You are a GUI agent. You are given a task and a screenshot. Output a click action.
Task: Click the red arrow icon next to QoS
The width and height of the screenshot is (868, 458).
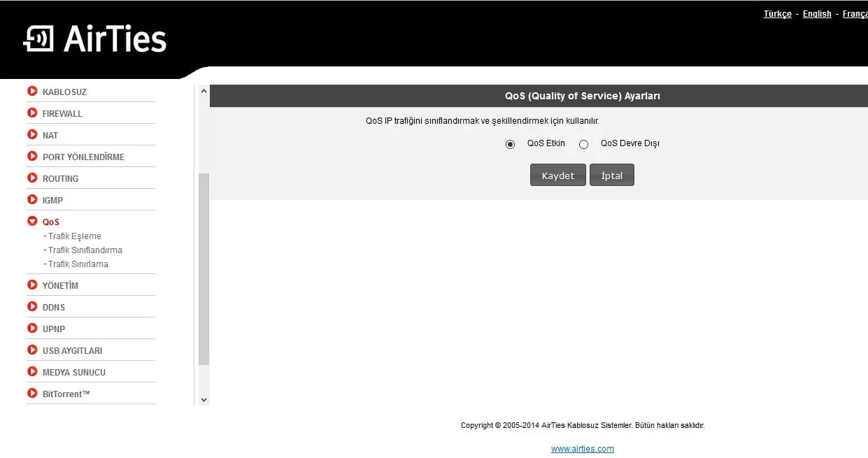(x=33, y=222)
